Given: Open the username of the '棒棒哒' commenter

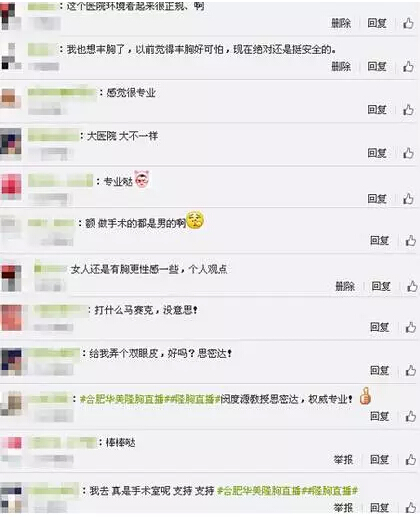Looking at the screenshot, I should coord(62,443).
